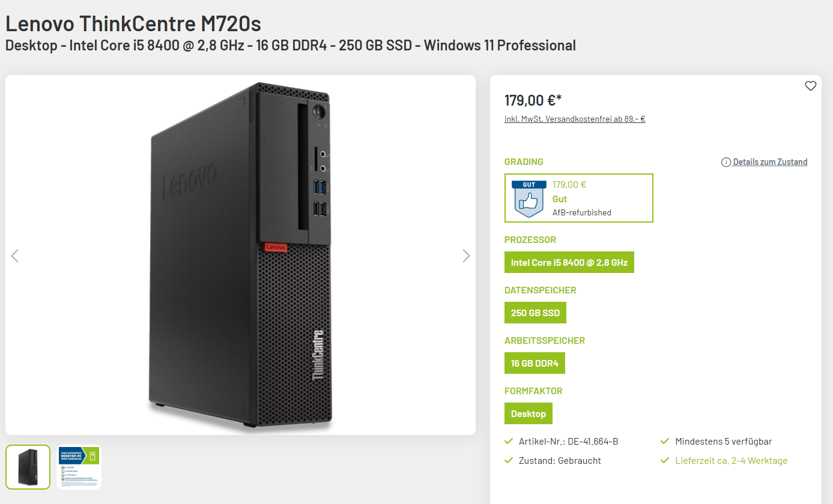
Task: Click checkmark icon beside Mindestens 5 verfügbar
Action: (665, 442)
